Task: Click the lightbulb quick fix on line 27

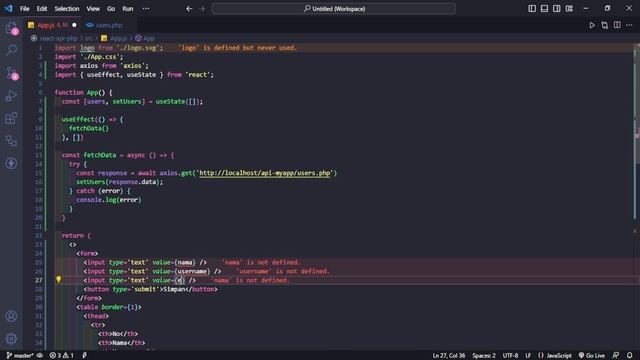Action: point(58,280)
